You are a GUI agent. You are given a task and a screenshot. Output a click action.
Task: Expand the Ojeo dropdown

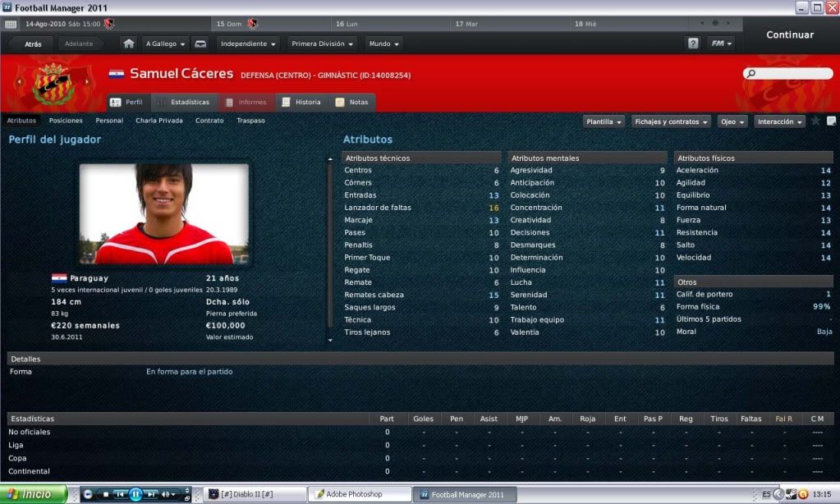point(732,121)
